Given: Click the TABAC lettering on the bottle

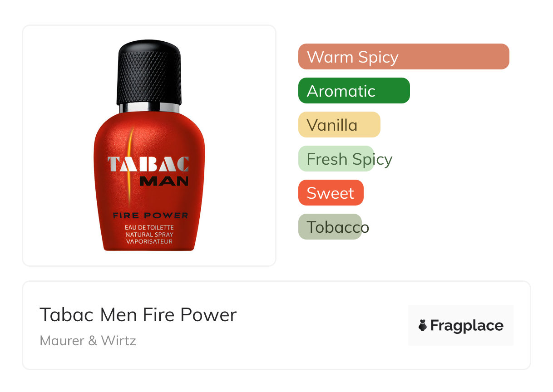Looking at the screenshot, I should pos(148,164).
